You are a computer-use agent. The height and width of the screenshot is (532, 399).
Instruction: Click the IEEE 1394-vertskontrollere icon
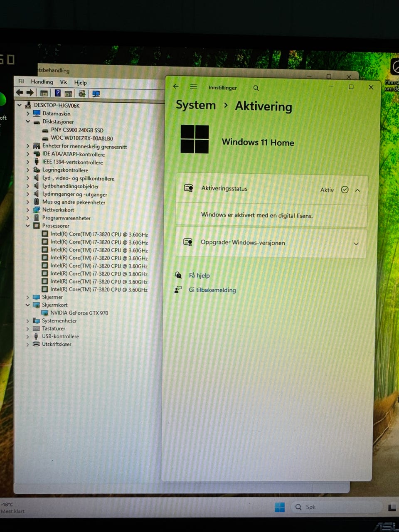coord(37,162)
